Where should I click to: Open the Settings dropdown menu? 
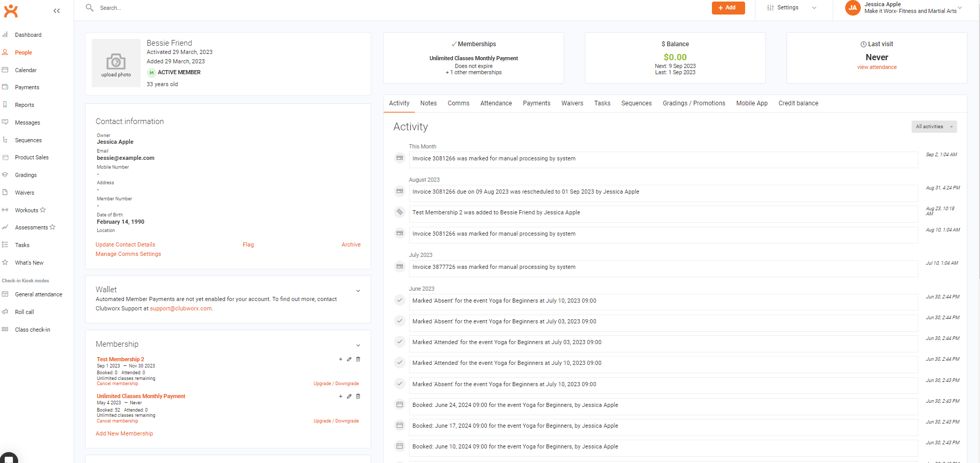(x=792, y=8)
